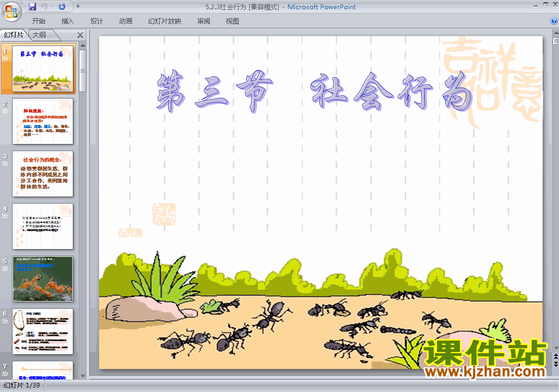Minimize the PowerPoint window
Screen dimensions: 559x392
tap(535, 5)
